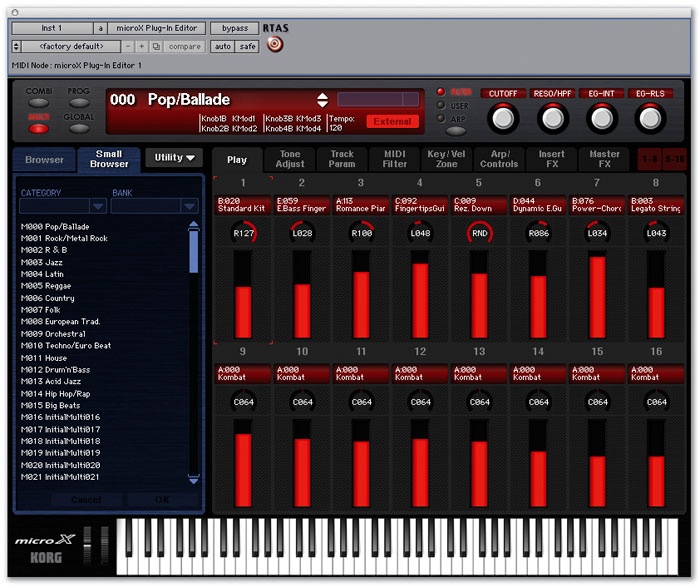
Task: Open the microX Plug-In Editor selector
Action: click(156, 28)
